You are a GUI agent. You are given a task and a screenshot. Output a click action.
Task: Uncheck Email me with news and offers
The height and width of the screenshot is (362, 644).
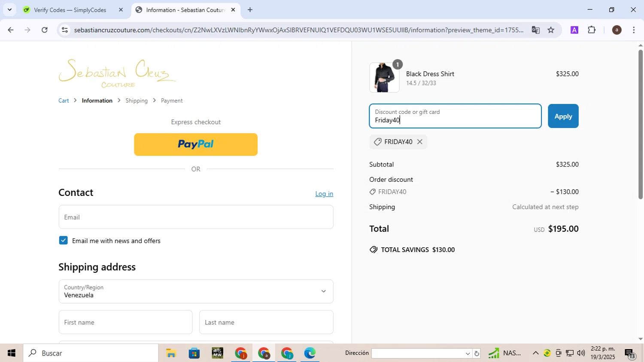(x=63, y=240)
